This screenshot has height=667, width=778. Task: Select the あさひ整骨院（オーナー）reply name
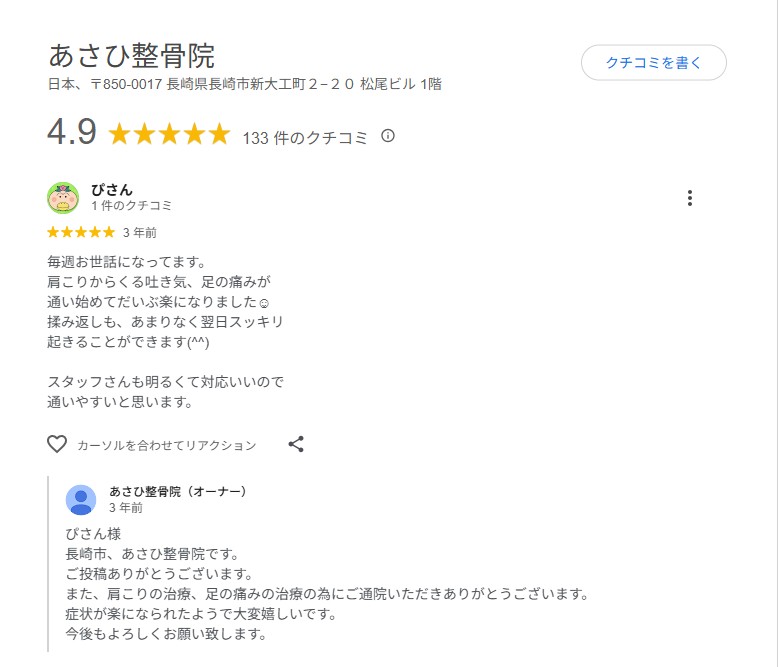tap(178, 492)
